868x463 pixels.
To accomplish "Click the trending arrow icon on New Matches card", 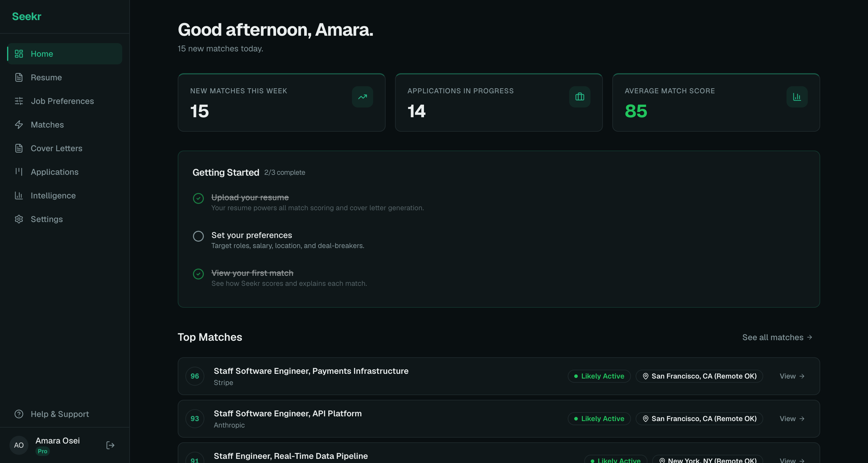I will (x=362, y=97).
